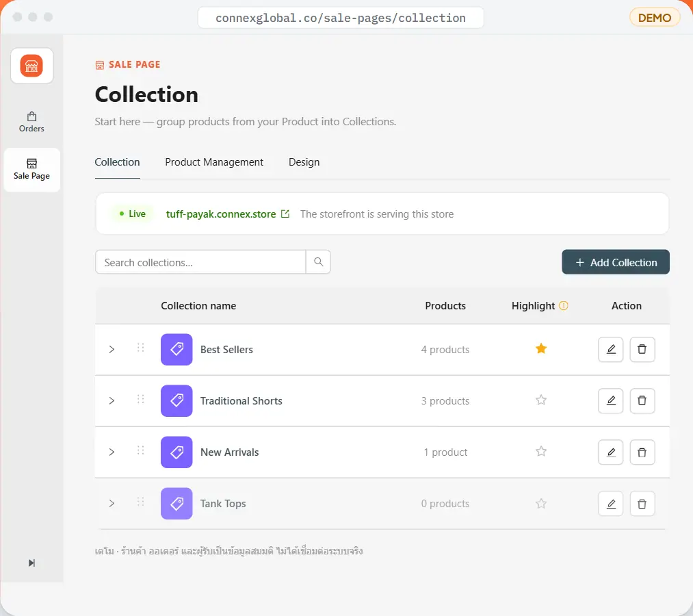Click the 'New Arrivals' collection name
This screenshot has width=693, height=616.
(x=229, y=452)
